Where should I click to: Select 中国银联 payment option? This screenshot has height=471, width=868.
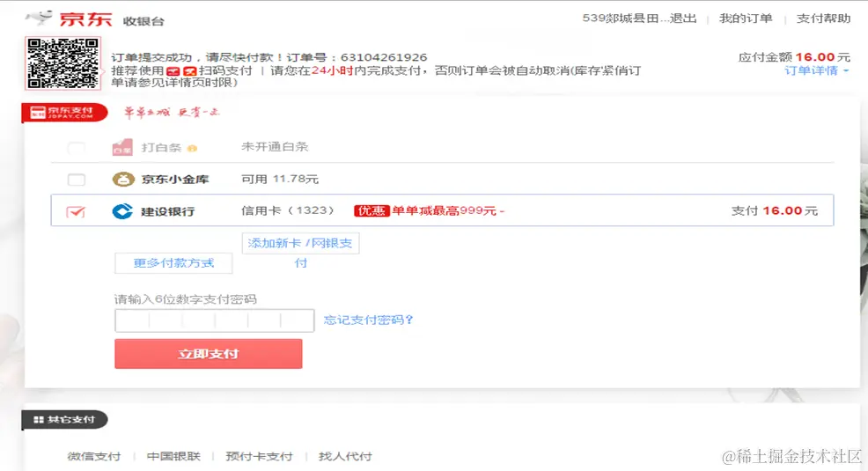pos(173,456)
